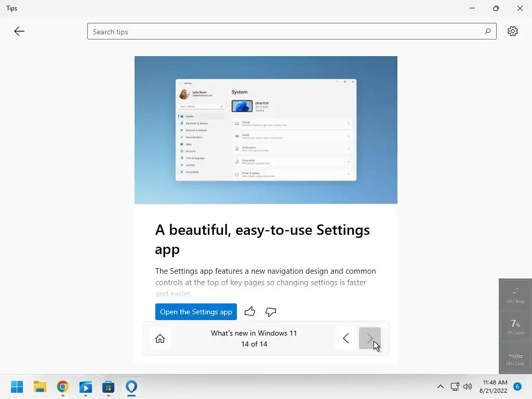532x399 pixels.
Task: Open the Windows Start menu
Action: tap(17, 387)
